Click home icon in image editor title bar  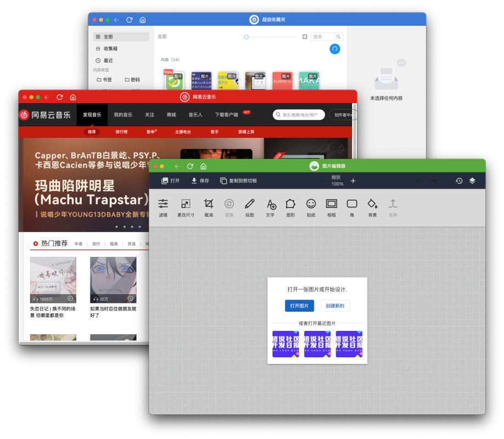[203, 166]
